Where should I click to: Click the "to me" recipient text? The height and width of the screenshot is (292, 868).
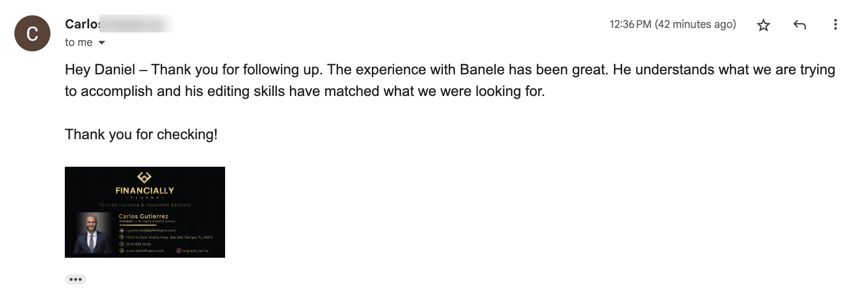(79, 42)
